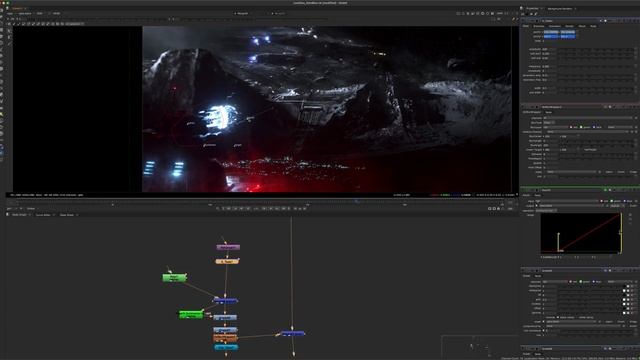This screenshot has height=360, width=640.
Task: Select the bright green node in the graph
Action: pyautogui.click(x=191, y=314)
